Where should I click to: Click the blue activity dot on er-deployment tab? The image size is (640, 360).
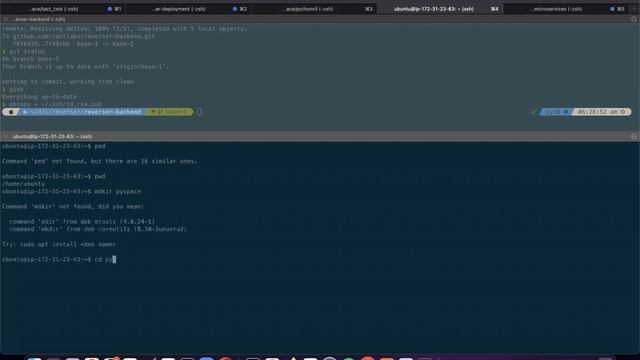pyautogui.click(x=235, y=9)
